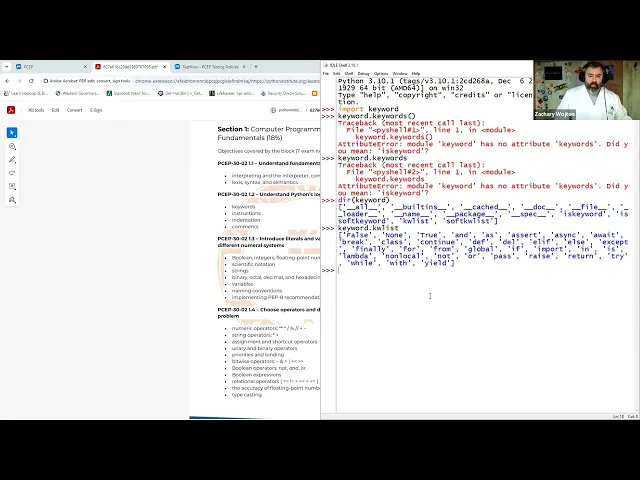Go back with the browser back arrow
This screenshot has width=640, height=480.
point(7,81)
